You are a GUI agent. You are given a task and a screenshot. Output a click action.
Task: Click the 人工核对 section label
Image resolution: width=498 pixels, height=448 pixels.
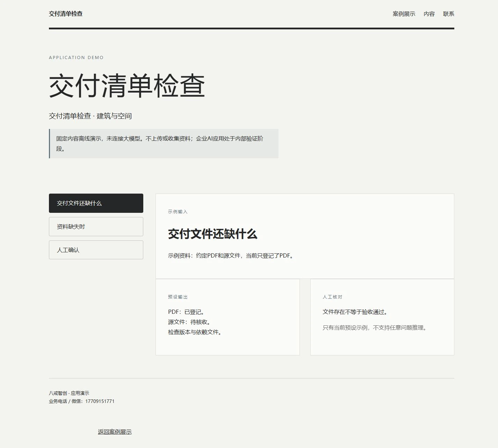332,297
